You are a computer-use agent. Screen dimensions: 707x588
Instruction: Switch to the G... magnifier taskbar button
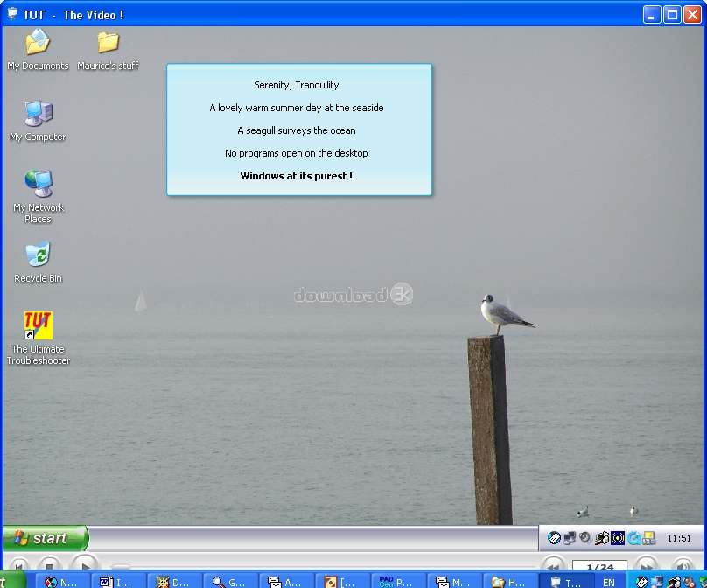click(230, 582)
